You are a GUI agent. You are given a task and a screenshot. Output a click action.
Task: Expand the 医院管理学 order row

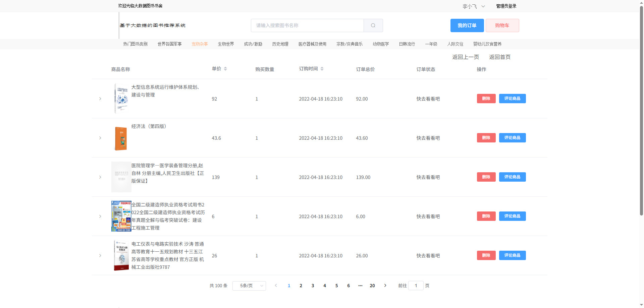100,177
